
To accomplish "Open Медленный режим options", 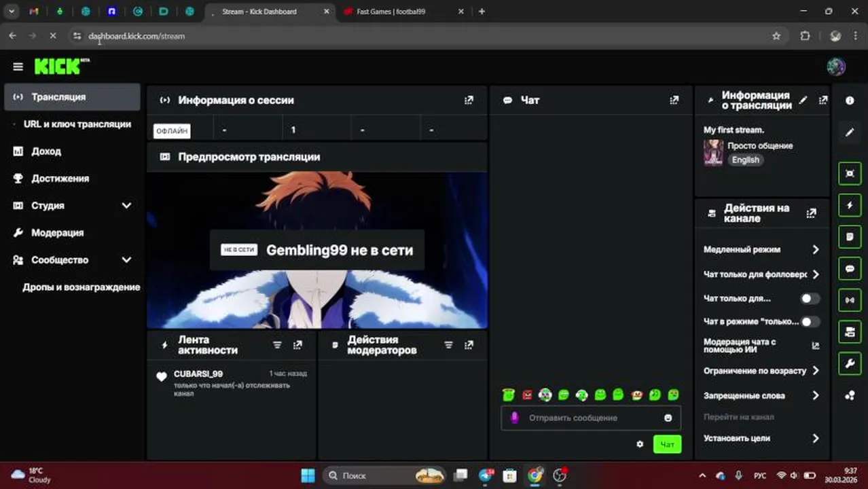I will tap(761, 249).
